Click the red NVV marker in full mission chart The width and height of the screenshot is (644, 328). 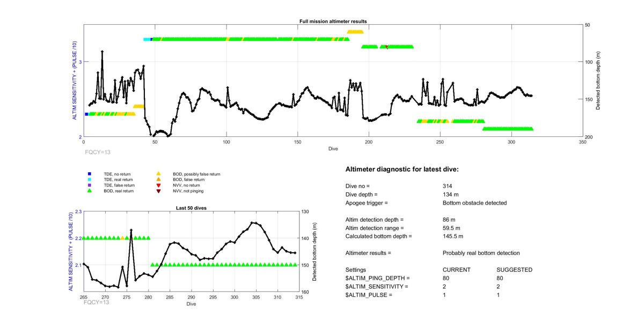(x=387, y=47)
